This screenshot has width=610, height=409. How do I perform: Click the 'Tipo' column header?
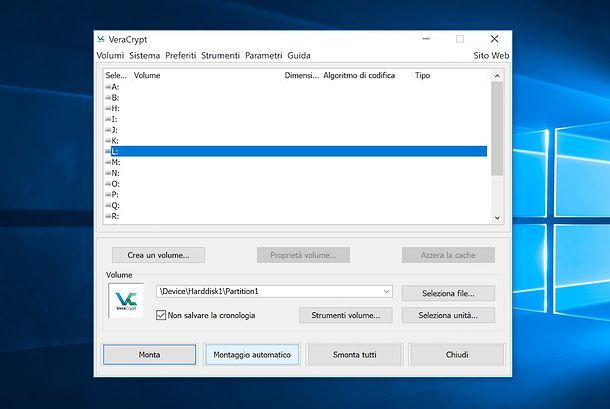(422, 75)
